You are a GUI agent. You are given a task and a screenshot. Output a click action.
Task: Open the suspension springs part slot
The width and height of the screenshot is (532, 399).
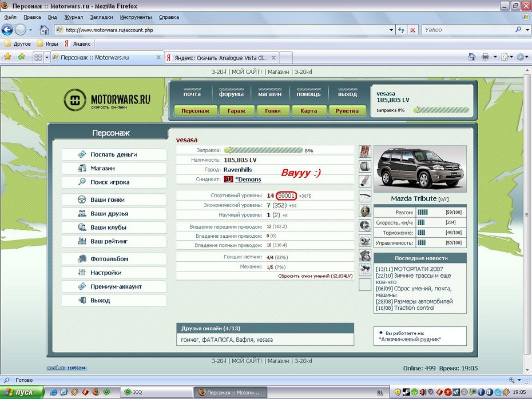tap(365, 151)
